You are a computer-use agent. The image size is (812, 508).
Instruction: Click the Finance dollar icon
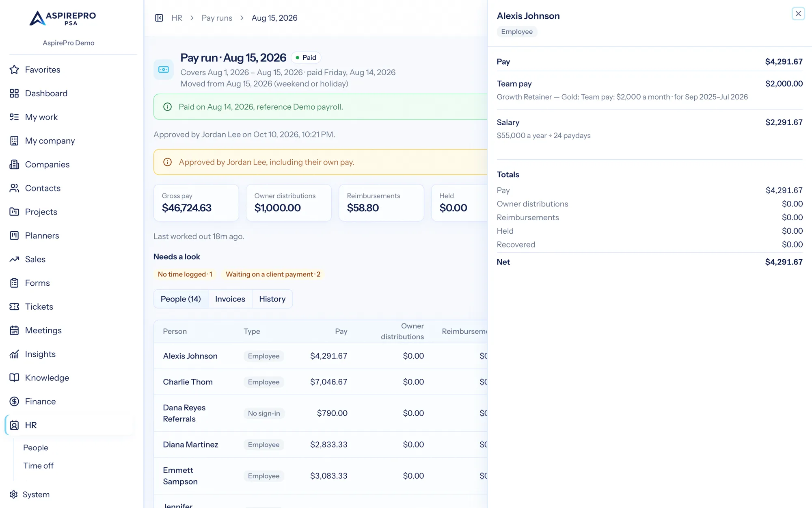[x=14, y=402]
